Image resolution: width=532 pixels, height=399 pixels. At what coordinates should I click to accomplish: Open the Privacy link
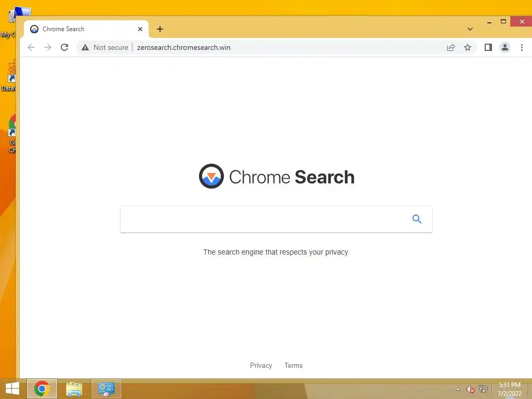(261, 365)
